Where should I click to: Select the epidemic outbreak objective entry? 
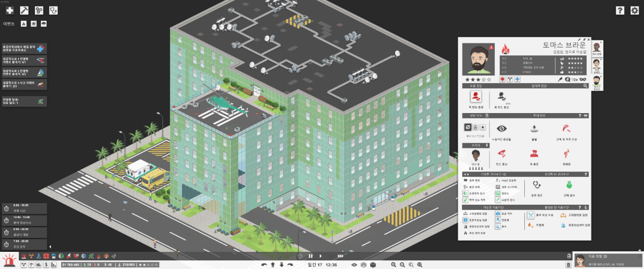click(x=25, y=101)
